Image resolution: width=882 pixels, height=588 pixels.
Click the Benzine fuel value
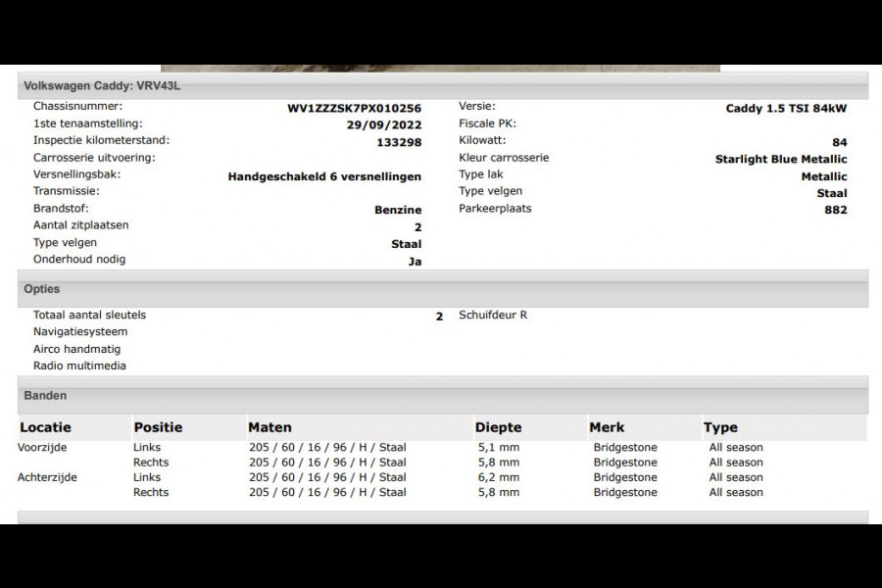[398, 210]
